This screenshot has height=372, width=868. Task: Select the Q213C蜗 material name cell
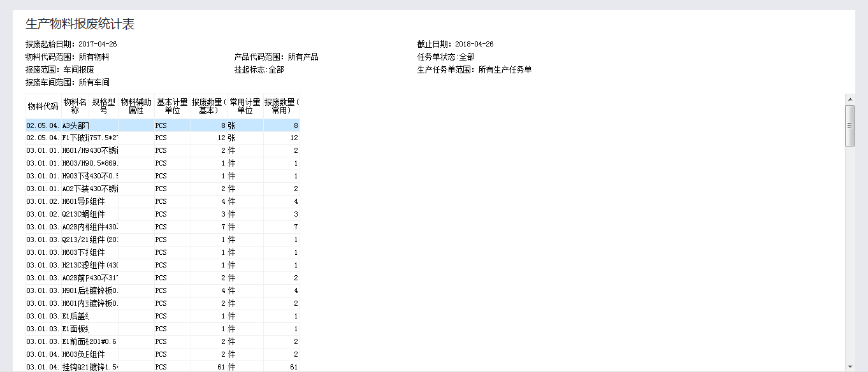coord(75,214)
